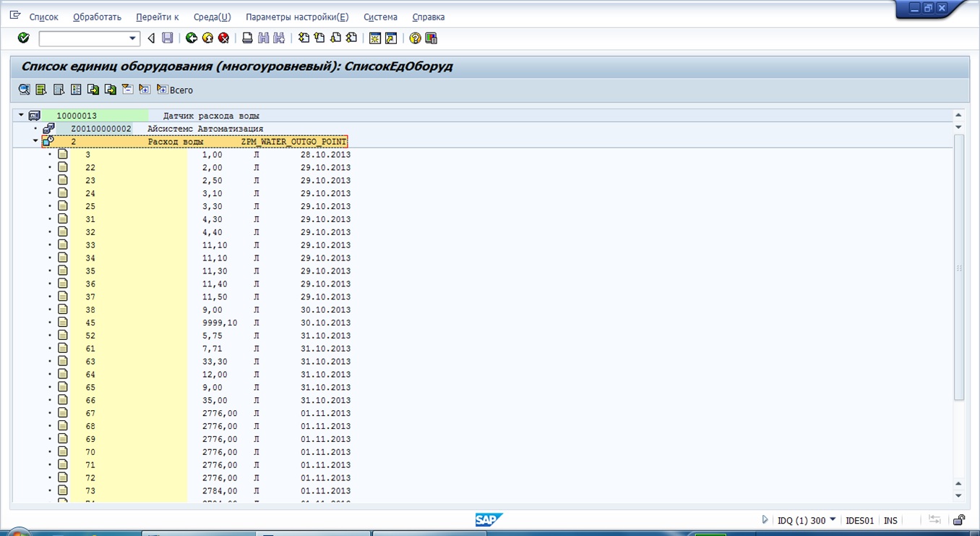The image size is (980, 536).
Task: Expand the status bar triangle arrow
Action: pyautogui.click(x=765, y=520)
